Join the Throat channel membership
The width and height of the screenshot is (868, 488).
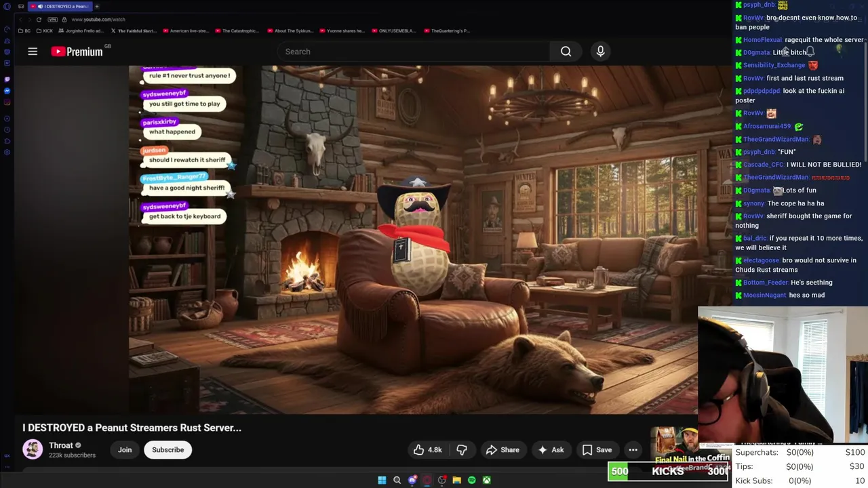125,450
